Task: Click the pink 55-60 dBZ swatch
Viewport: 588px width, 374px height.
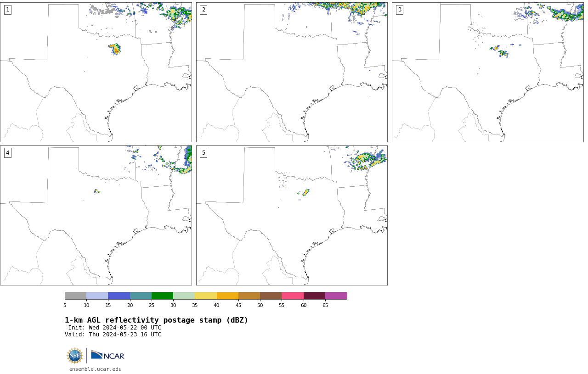Action: 293,296
